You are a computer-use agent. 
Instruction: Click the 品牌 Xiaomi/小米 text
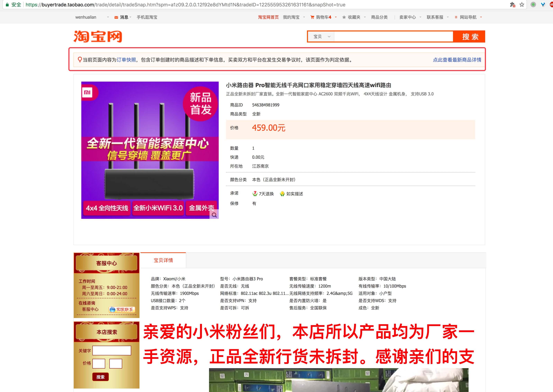pos(168,279)
